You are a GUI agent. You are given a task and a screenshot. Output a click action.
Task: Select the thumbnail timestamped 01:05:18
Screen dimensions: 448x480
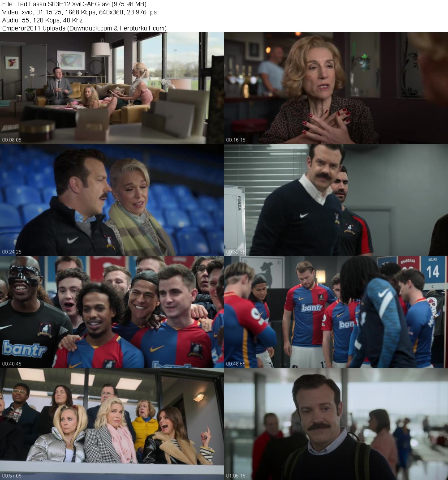[x=336, y=424]
